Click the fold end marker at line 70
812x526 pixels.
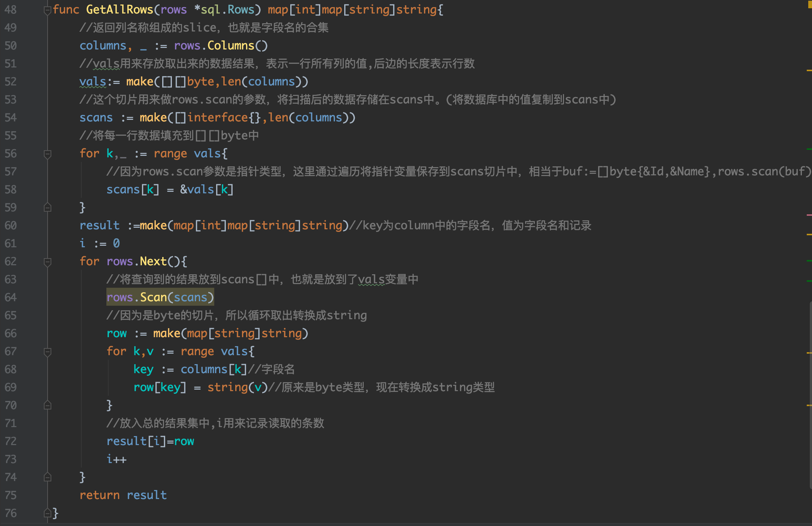[47, 405]
